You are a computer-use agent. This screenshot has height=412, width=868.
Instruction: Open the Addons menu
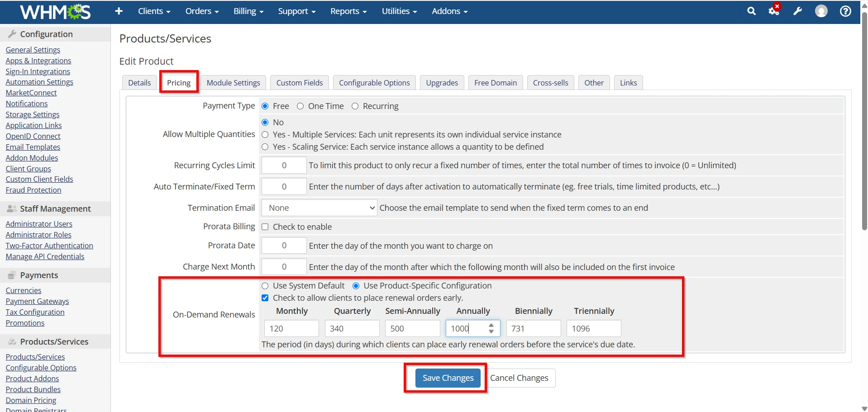click(450, 11)
